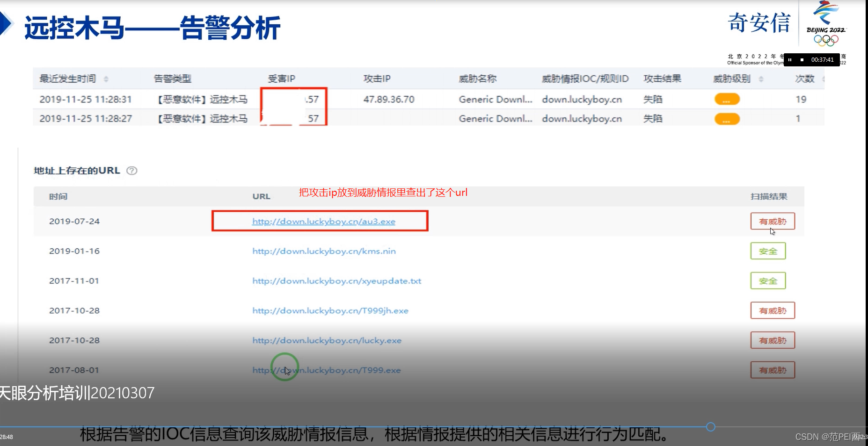Click 安全 result for xyeupdate.txt
868x446 pixels.
(x=768, y=281)
